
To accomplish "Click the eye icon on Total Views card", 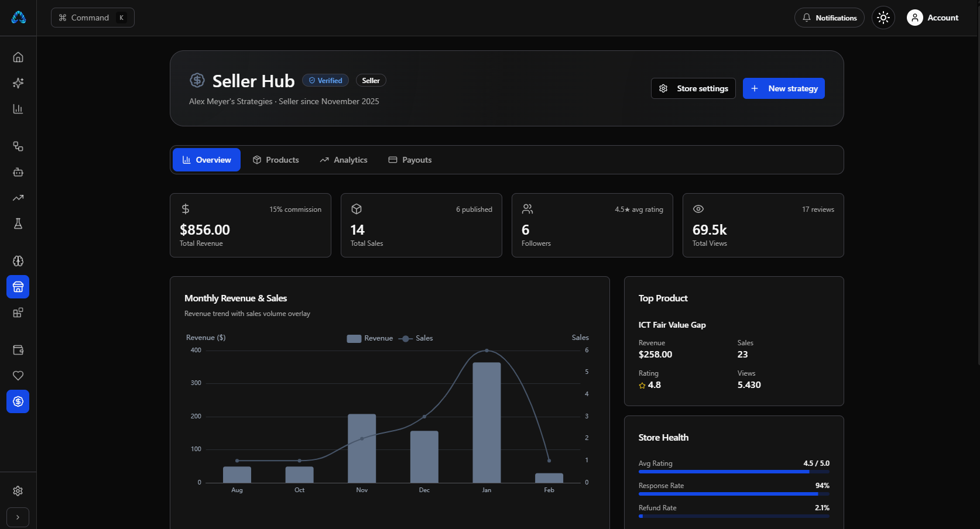I will (x=698, y=209).
